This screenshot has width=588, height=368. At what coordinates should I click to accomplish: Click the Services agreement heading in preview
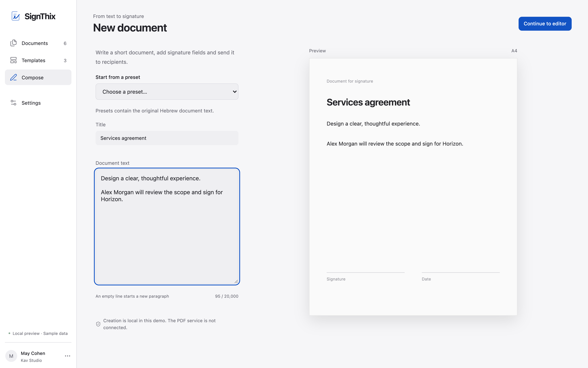tap(368, 102)
